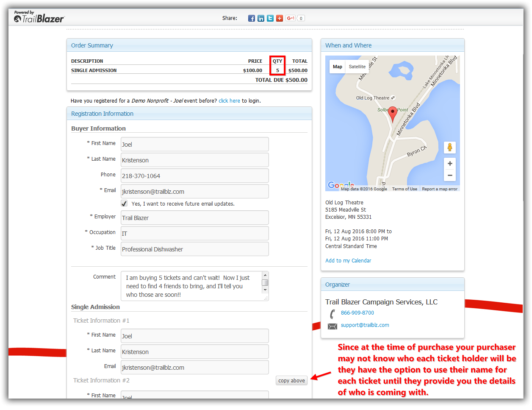Click the Facebook share icon
Screen dimensions: 532x410
pyautogui.click(x=252, y=18)
